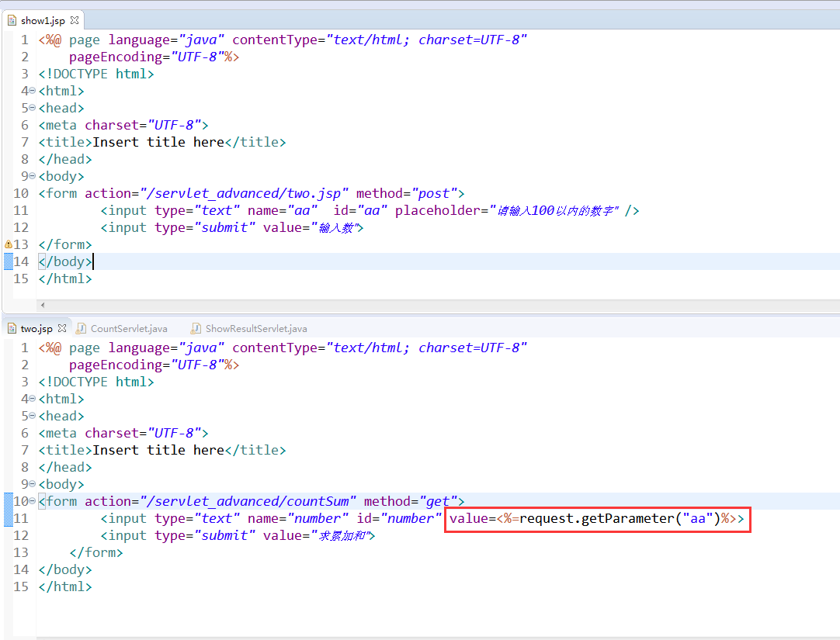Click the scroll-left arrow in show1.jsp editor

tap(43, 305)
